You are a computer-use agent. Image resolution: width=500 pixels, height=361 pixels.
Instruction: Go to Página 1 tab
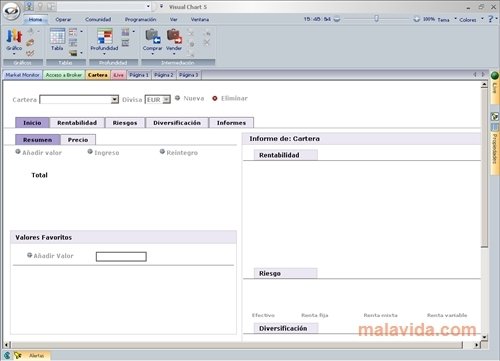tap(139, 75)
